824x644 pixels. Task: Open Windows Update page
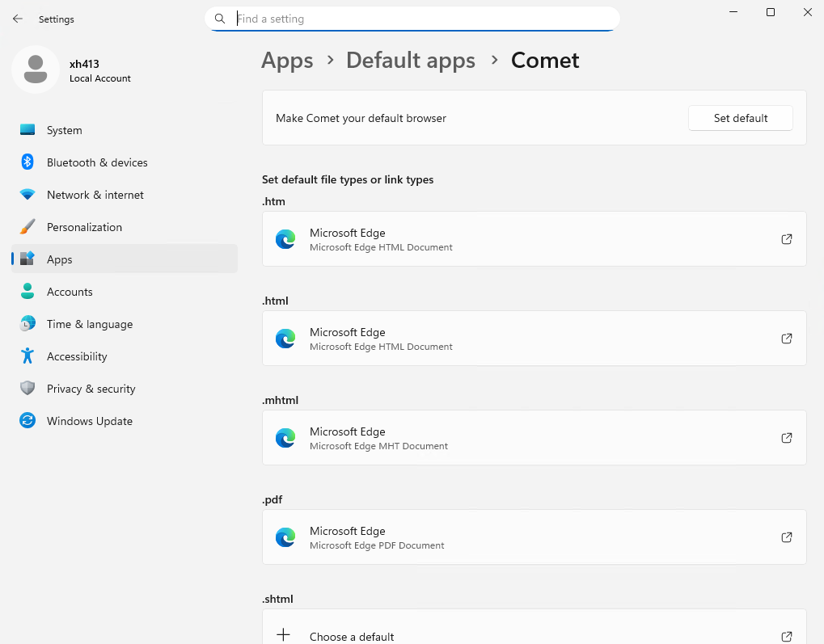(89, 421)
